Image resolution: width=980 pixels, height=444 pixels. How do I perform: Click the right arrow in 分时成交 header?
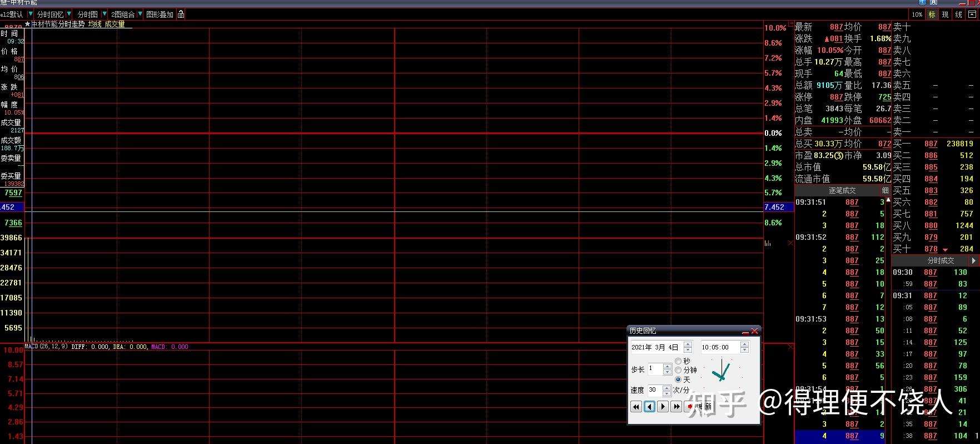point(973,260)
